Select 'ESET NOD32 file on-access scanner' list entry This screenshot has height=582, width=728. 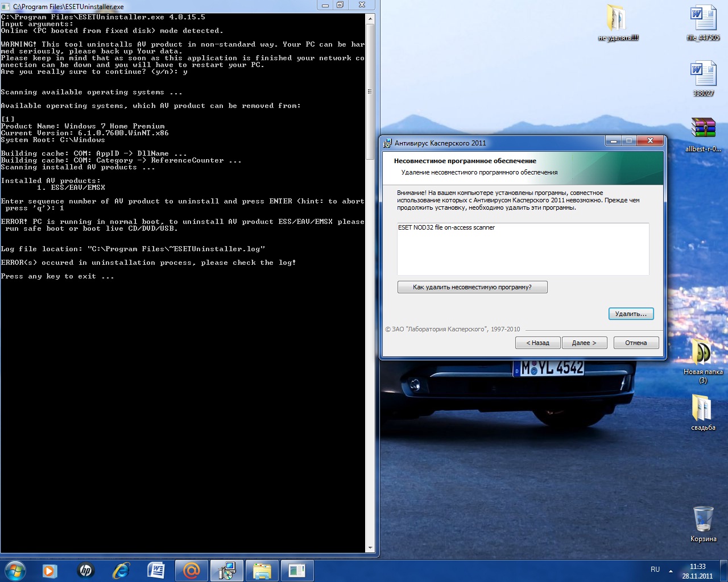coord(446,227)
